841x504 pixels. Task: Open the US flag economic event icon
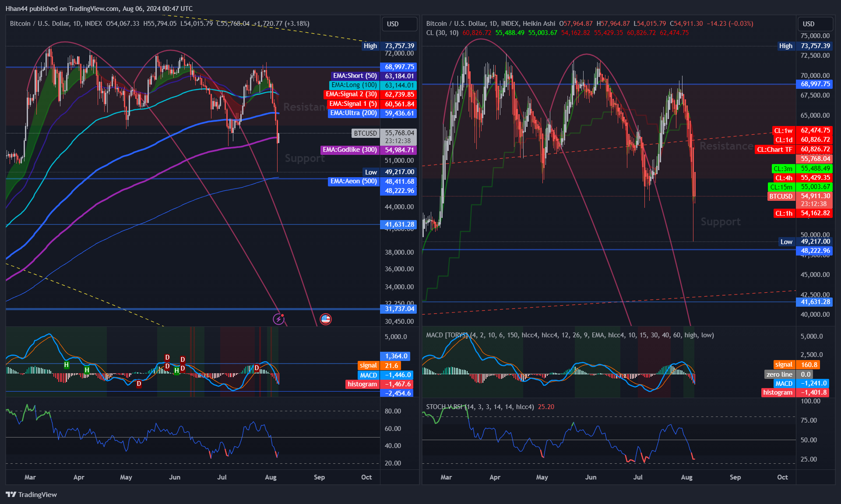click(325, 319)
